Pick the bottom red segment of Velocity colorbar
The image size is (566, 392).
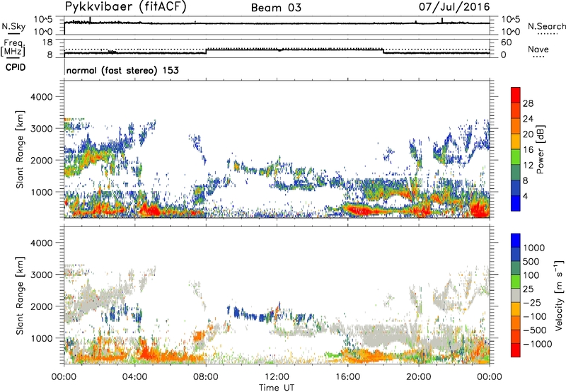(516, 350)
